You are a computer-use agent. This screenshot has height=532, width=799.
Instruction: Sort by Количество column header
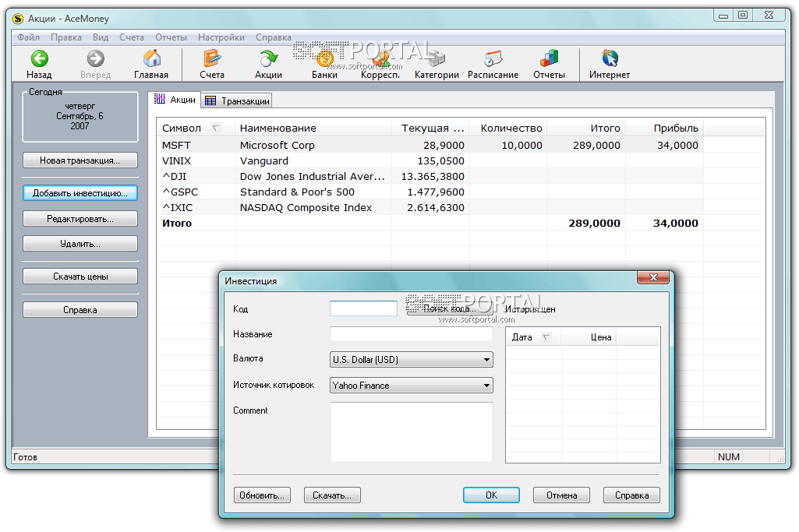(x=508, y=129)
